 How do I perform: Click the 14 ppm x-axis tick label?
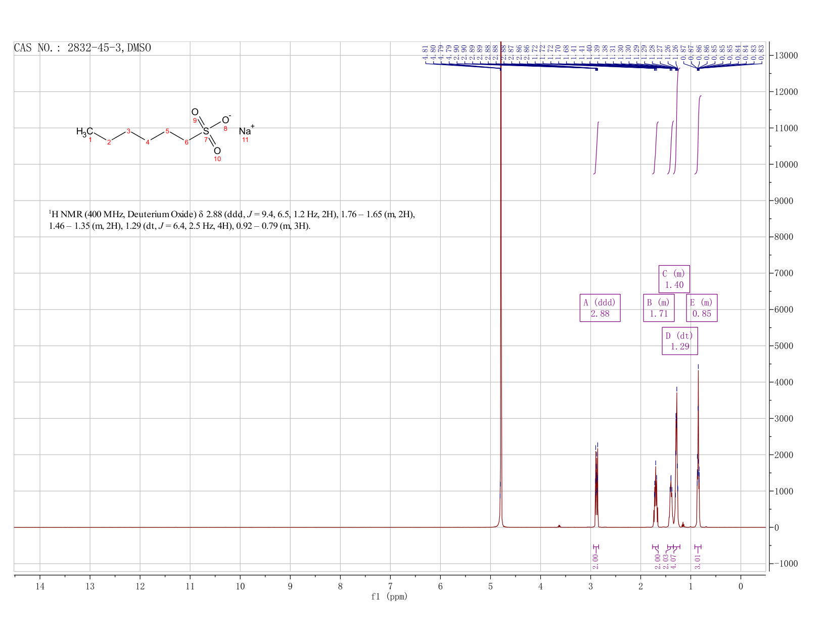[40, 586]
